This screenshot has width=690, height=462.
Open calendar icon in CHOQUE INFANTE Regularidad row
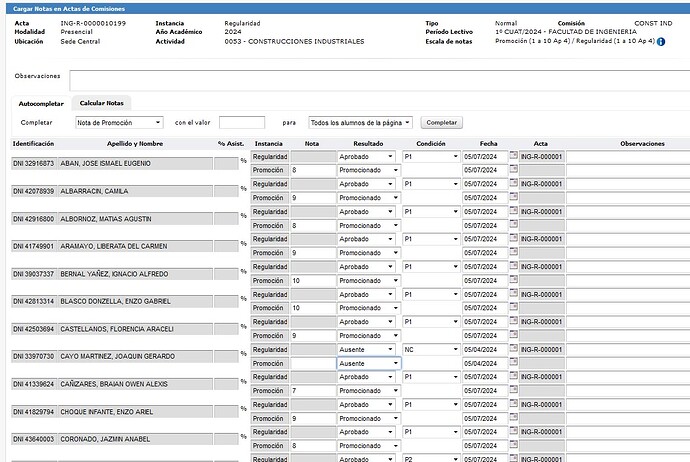[514, 403]
